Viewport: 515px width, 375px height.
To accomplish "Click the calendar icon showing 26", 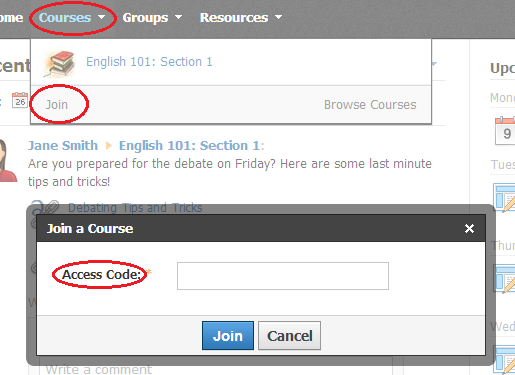I will [x=20, y=100].
